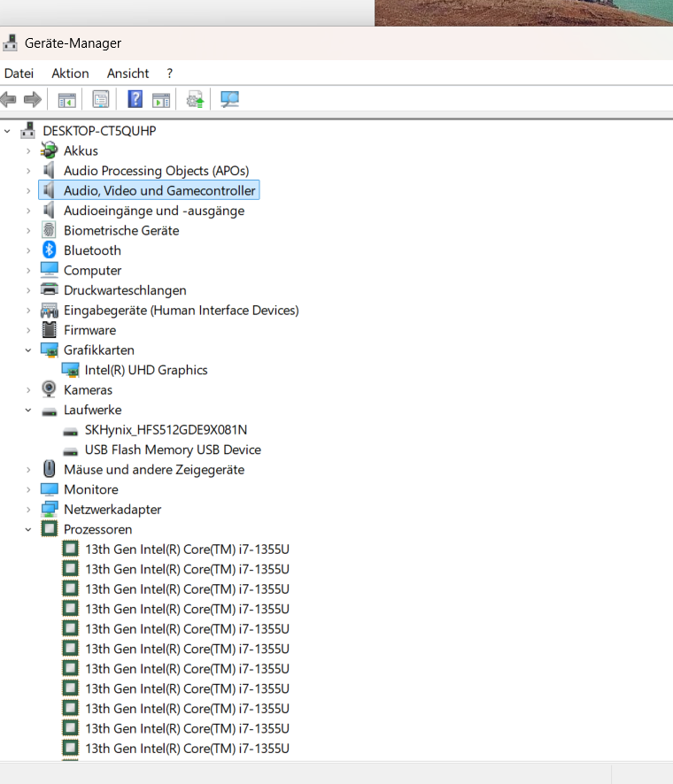The image size is (673, 784).
Task: Click the Biometrische Geräte fingerprint icon
Action: pyautogui.click(x=49, y=230)
